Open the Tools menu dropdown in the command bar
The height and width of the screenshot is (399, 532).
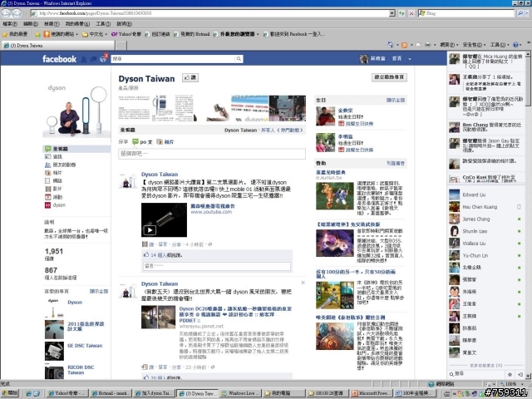tap(500, 45)
